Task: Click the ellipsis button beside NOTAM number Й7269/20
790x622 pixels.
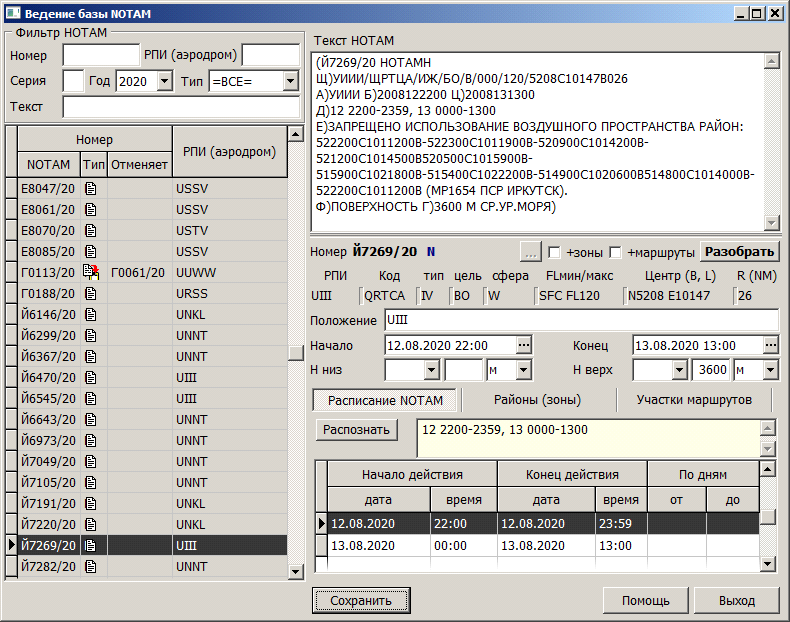Action: click(x=530, y=252)
